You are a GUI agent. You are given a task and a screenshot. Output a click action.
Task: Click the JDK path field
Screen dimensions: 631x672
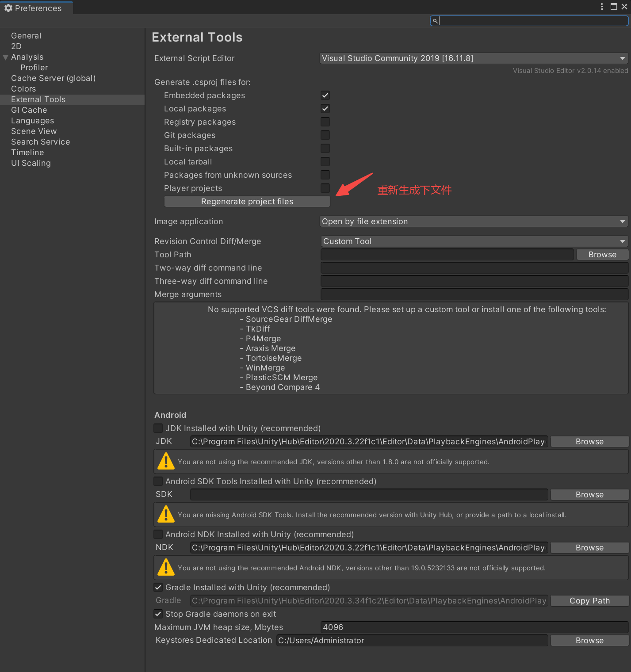pyautogui.click(x=369, y=442)
